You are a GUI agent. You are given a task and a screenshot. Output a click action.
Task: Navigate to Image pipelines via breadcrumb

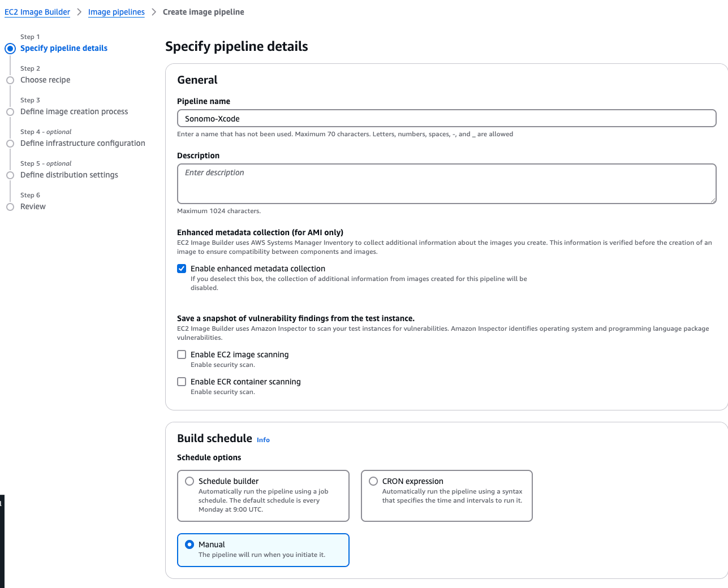[116, 12]
